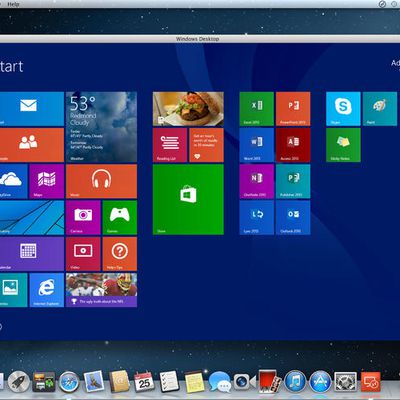Open the Music headphones tile
This screenshot has width=400, height=400.
(x=101, y=181)
